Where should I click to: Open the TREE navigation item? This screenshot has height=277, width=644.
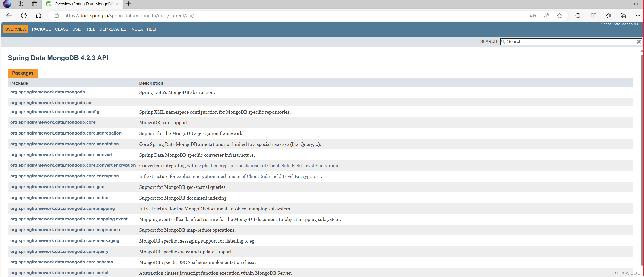pyautogui.click(x=90, y=29)
